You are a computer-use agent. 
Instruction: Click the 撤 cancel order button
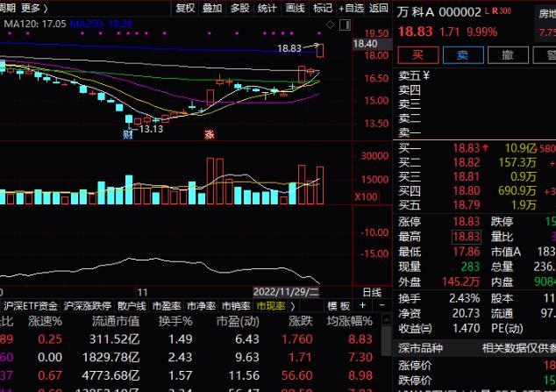(x=506, y=54)
